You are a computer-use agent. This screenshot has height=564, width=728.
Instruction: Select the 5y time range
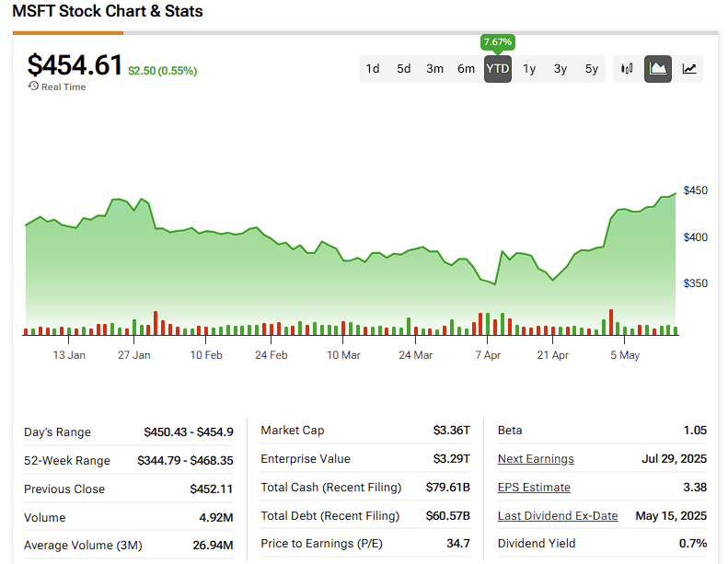point(592,69)
